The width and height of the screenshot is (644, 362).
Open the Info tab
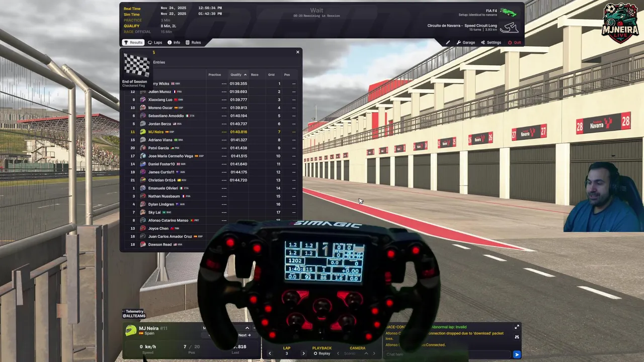tap(174, 42)
